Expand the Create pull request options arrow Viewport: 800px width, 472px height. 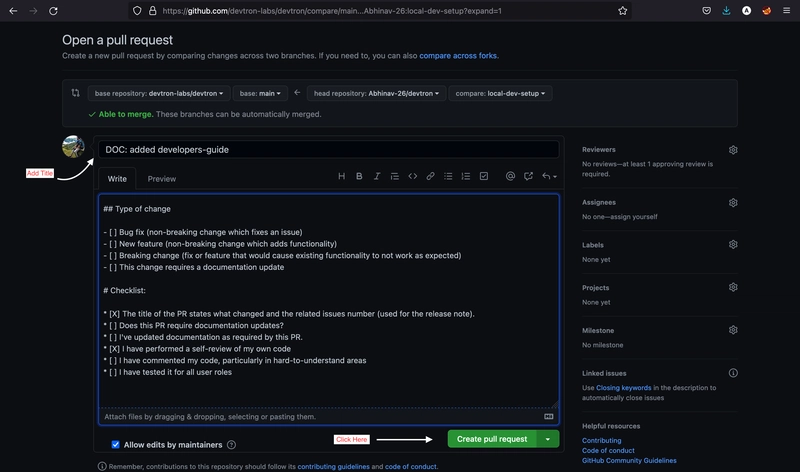[548, 439]
